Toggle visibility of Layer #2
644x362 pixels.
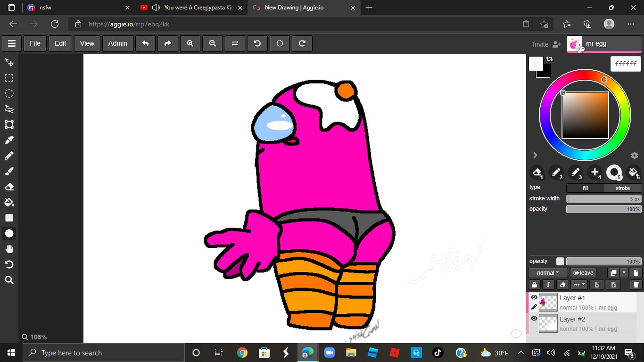pyautogui.click(x=534, y=319)
